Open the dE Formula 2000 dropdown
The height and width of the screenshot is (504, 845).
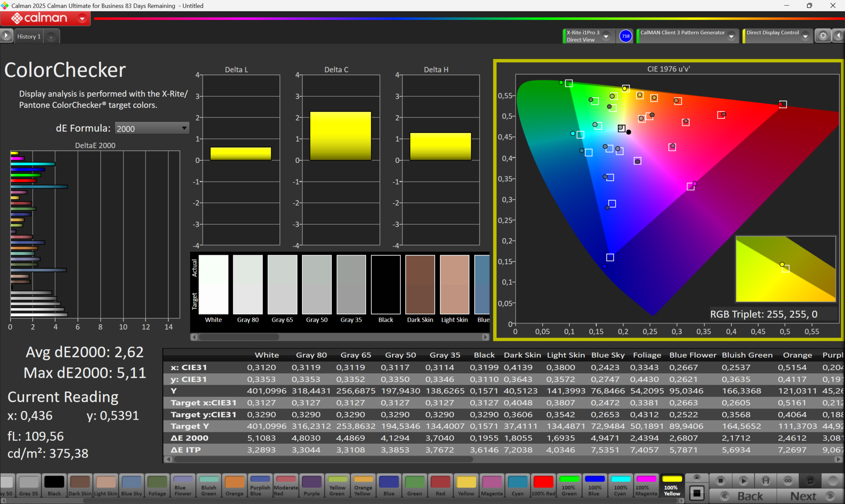tap(151, 128)
